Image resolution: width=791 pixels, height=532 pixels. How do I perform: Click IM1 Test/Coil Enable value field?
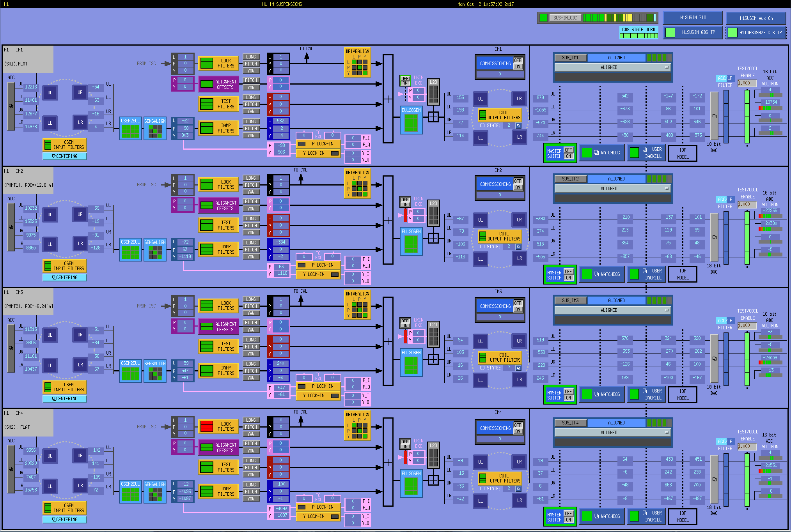[747, 83]
